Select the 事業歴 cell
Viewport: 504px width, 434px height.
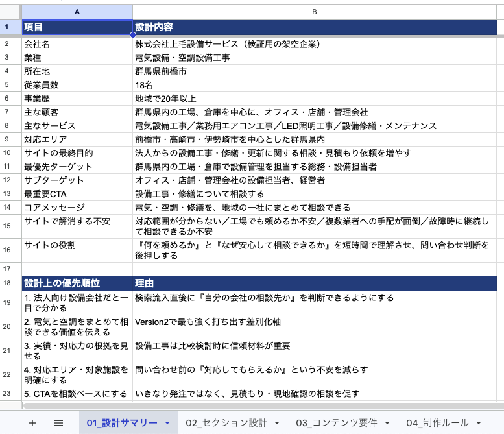pos(77,99)
